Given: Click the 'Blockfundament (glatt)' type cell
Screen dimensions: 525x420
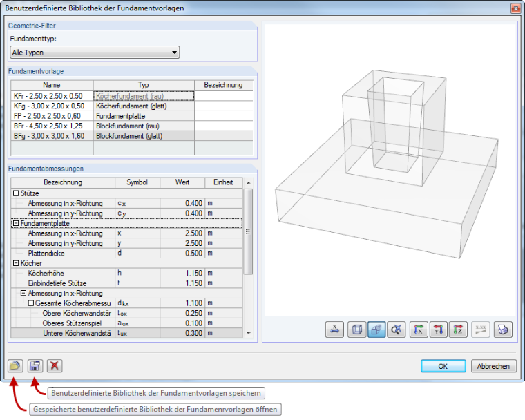Looking at the screenshot, I should pyautogui.click(x=144, y=136).
